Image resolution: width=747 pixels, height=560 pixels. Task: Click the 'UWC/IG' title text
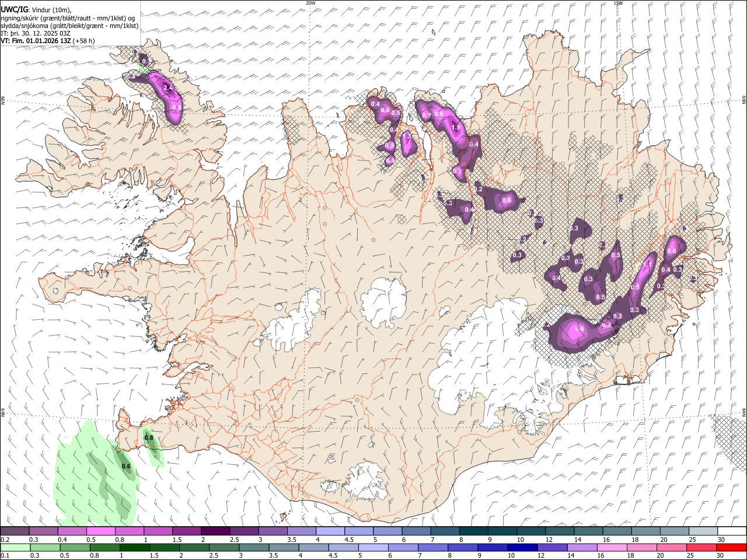click(14, 9)
